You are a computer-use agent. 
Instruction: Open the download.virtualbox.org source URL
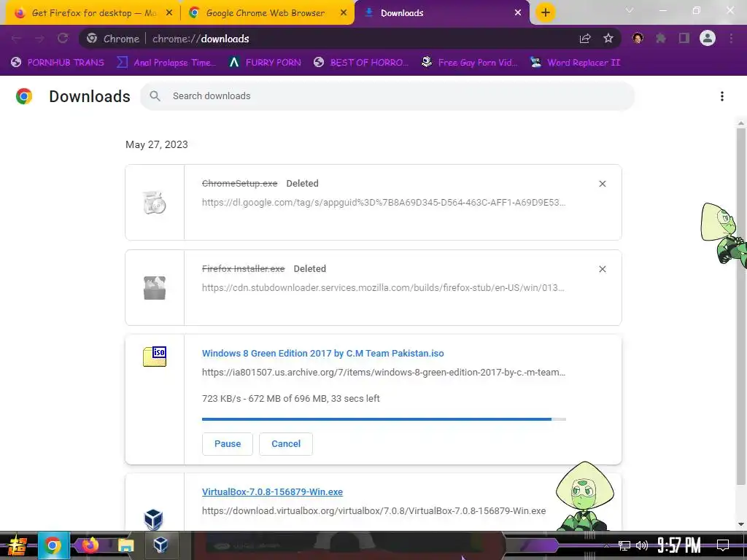pos(373,511)
